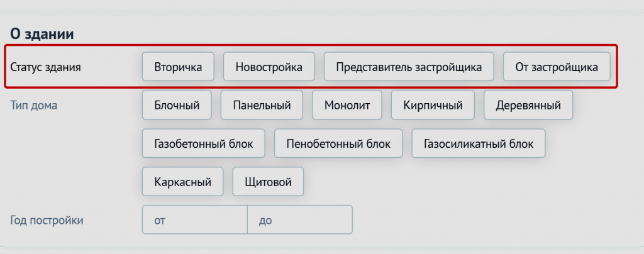Select От застройщика status
644x254 pixels.
557,67
